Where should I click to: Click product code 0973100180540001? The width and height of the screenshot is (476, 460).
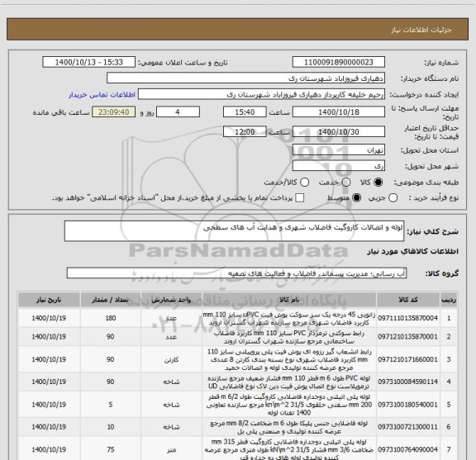(407, 405)
